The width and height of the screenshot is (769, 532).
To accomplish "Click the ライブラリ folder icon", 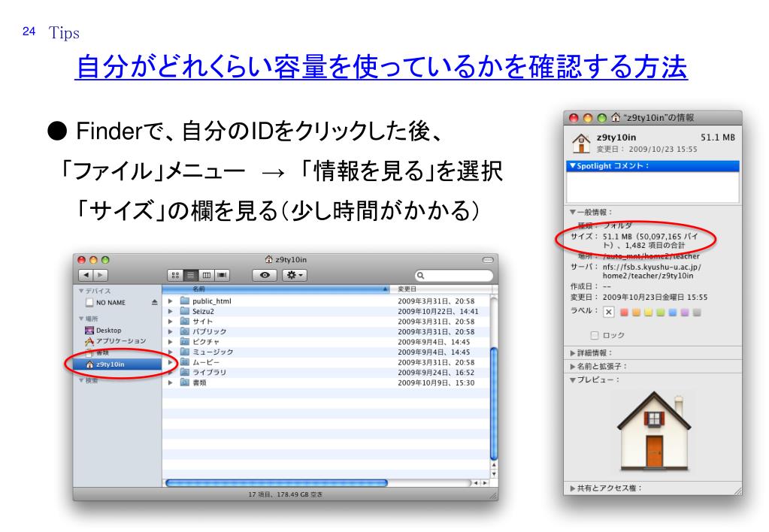I will click(185, 372).
